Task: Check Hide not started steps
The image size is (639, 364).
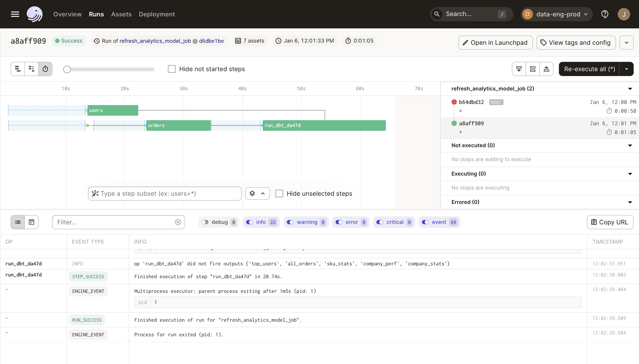Action: 172,69
